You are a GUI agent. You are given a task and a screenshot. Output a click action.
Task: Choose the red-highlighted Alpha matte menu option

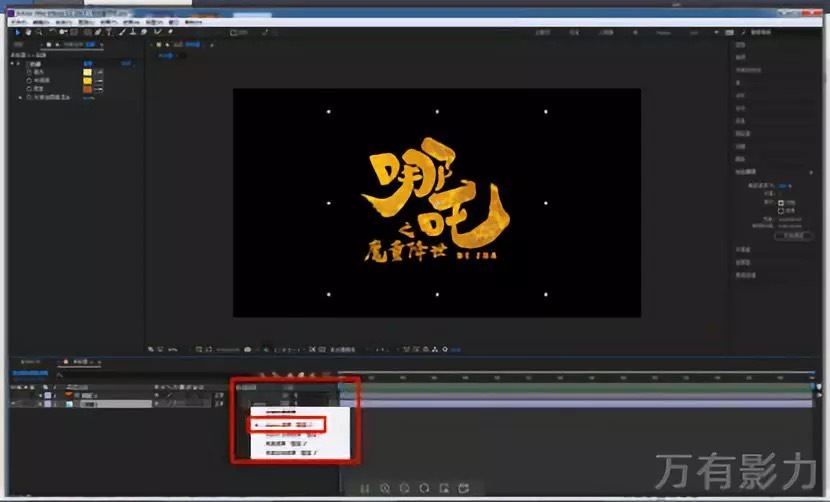pyautogui.click(x=286, y=424)
